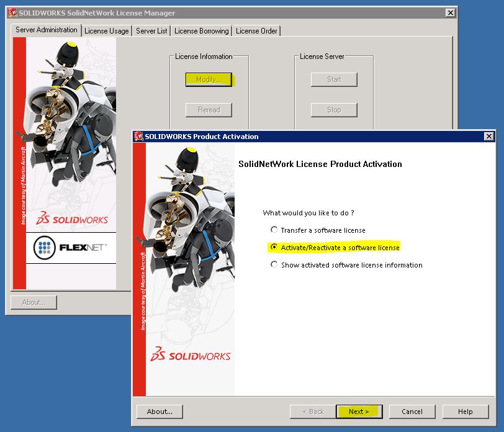This screenshot has height=432, width=504.
Task: Go to the License Borrowing tab
Action: click(201, 31)
